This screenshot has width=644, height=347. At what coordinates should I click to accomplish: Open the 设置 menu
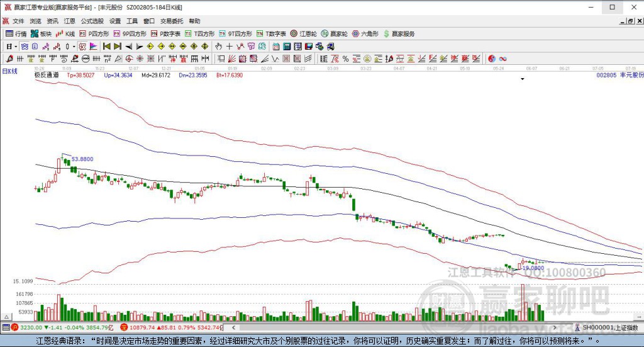[x=115, y=21]
